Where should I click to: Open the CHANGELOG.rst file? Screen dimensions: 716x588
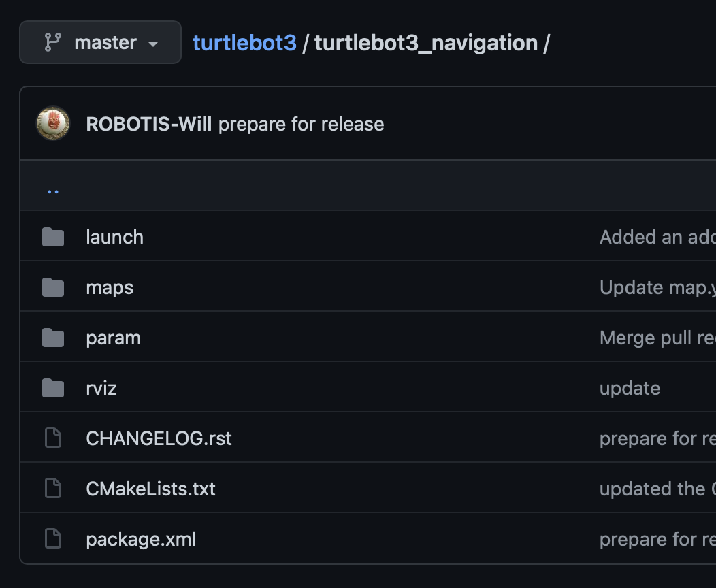[x=159, y=438]
